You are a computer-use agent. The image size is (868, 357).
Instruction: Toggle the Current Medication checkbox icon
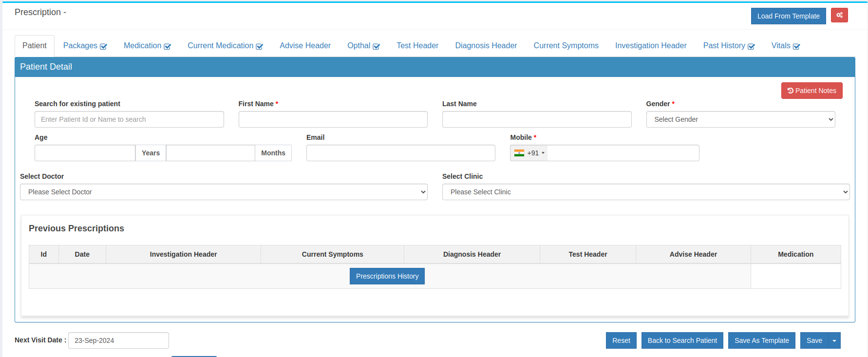coord(259,46)
